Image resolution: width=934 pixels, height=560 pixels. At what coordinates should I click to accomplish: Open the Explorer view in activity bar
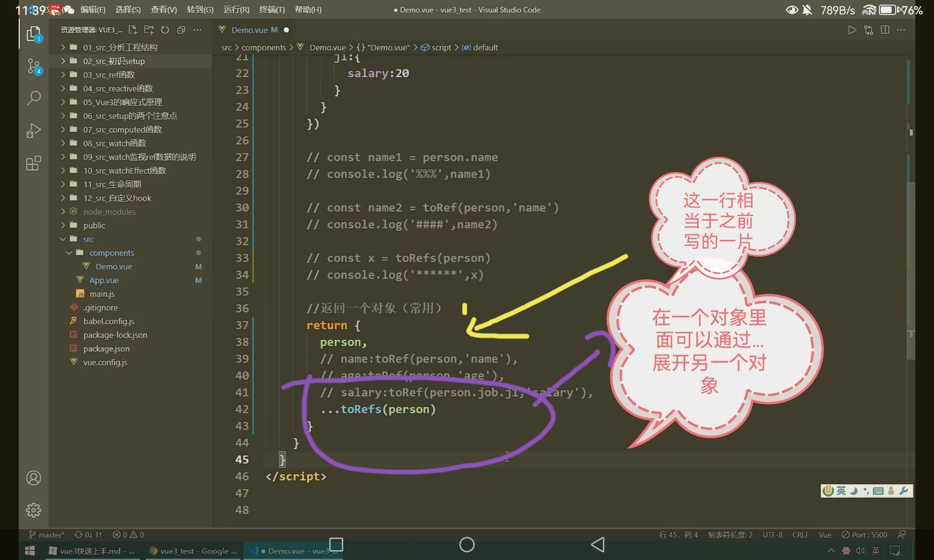(34, 34)
